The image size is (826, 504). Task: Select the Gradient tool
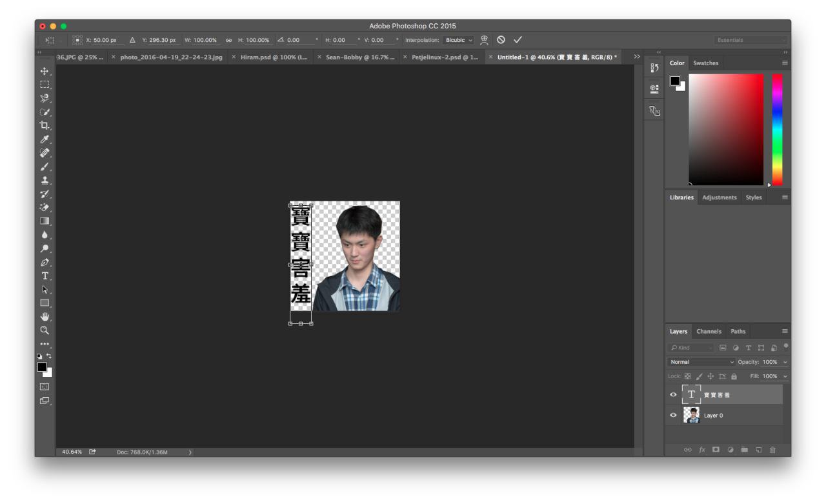coord(45,221)
